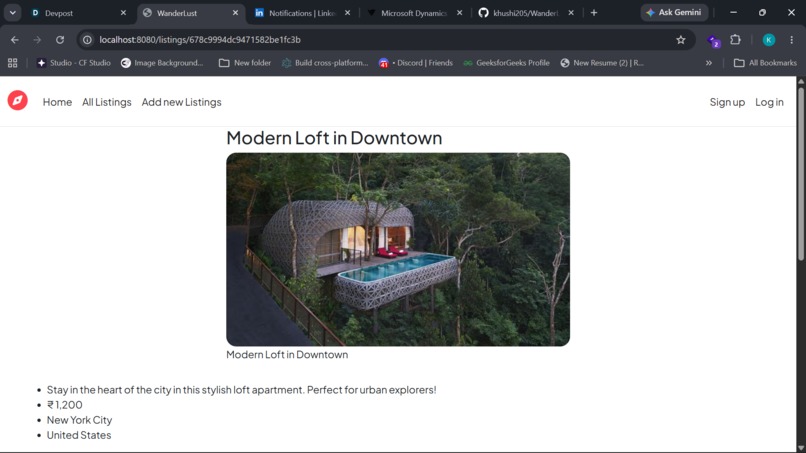
Task: View site information icon in address bar
Action: pos(87,40)
